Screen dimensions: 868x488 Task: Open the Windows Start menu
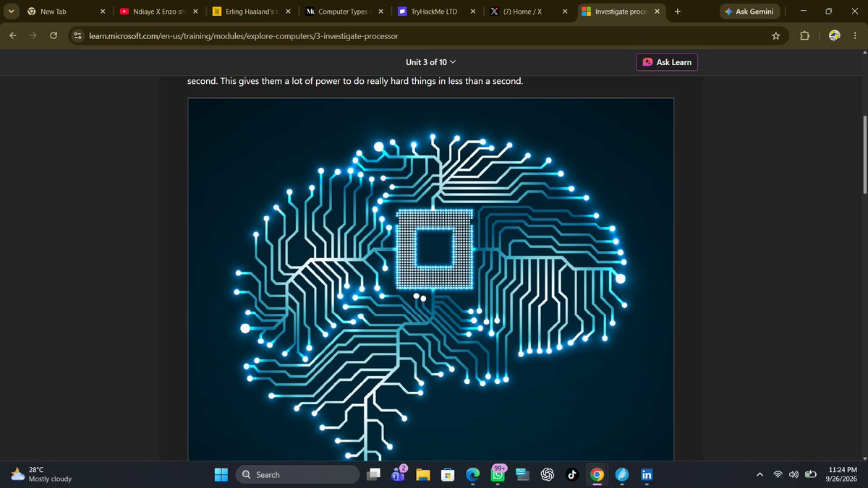221,474
